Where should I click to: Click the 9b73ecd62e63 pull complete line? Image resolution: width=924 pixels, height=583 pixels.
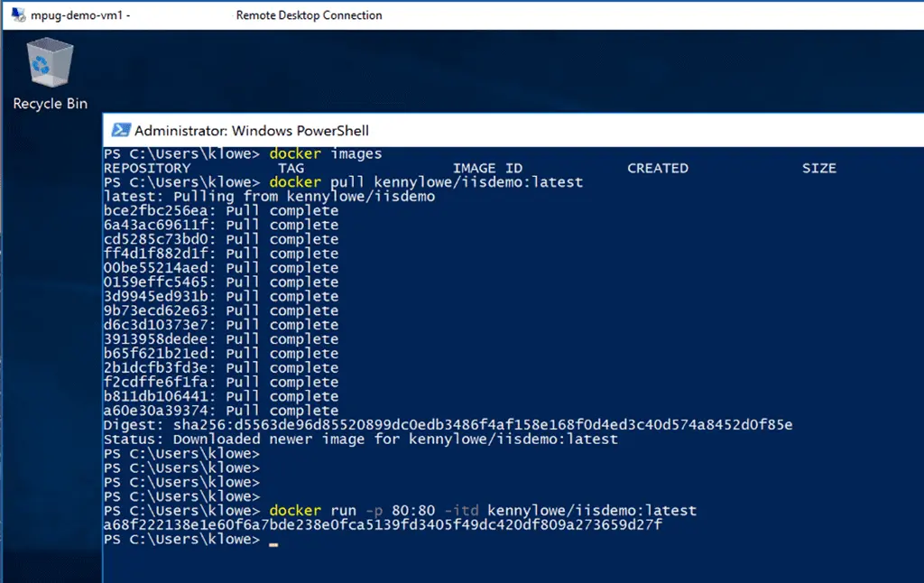(221, 310)
